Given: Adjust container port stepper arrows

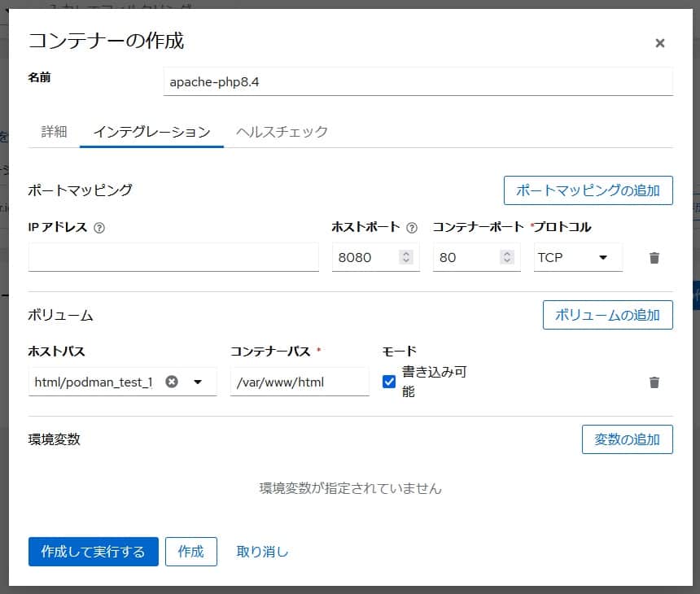Looking at the screenshot, I should coord(507,257).
